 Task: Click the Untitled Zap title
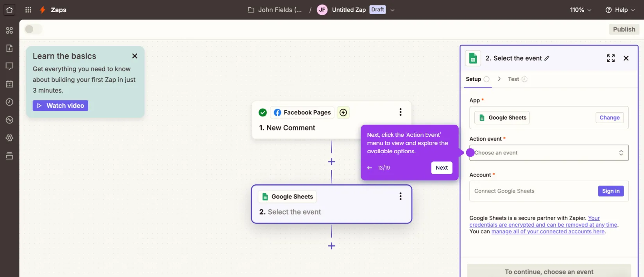pyautogui.click(x=349, y=10)
